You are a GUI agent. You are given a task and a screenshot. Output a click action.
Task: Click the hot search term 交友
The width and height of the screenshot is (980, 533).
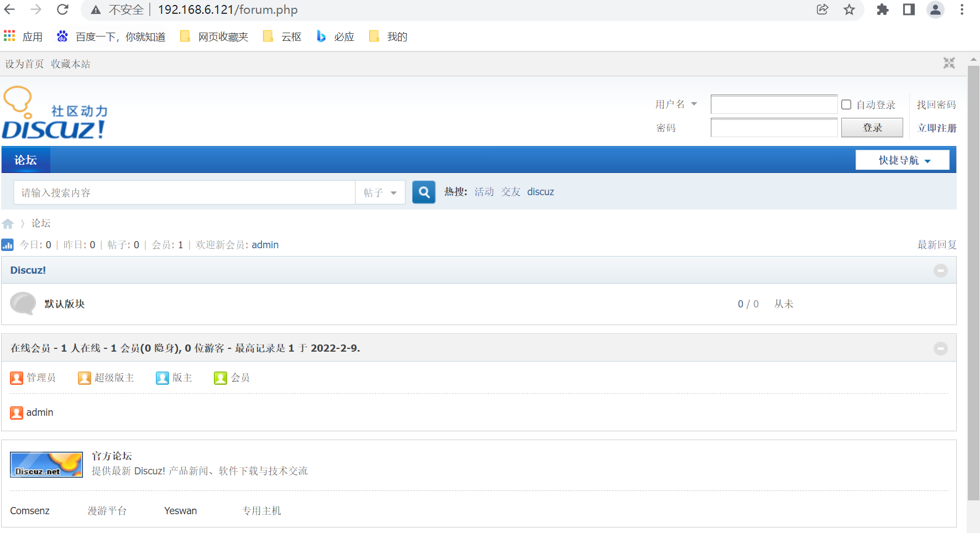click(x=511, y=192)
